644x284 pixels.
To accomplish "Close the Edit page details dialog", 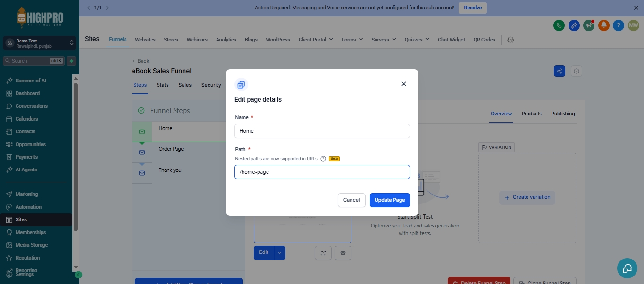I will click(403, 84).
